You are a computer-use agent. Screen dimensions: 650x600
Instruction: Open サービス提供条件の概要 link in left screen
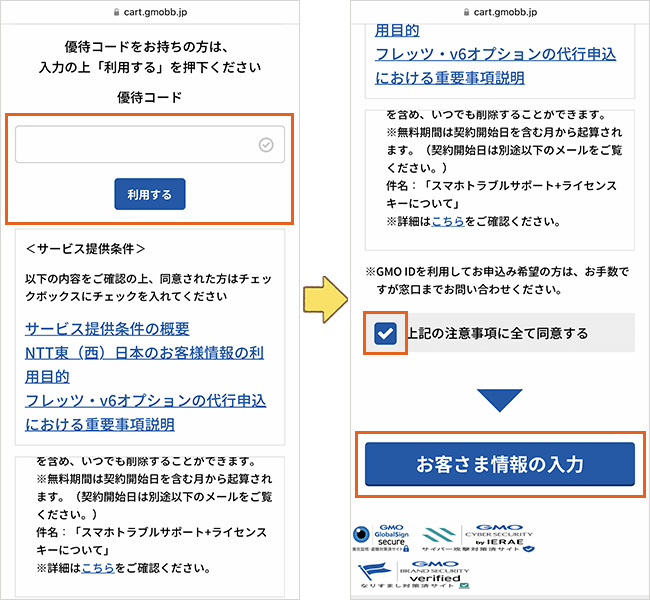coord(107,329)
